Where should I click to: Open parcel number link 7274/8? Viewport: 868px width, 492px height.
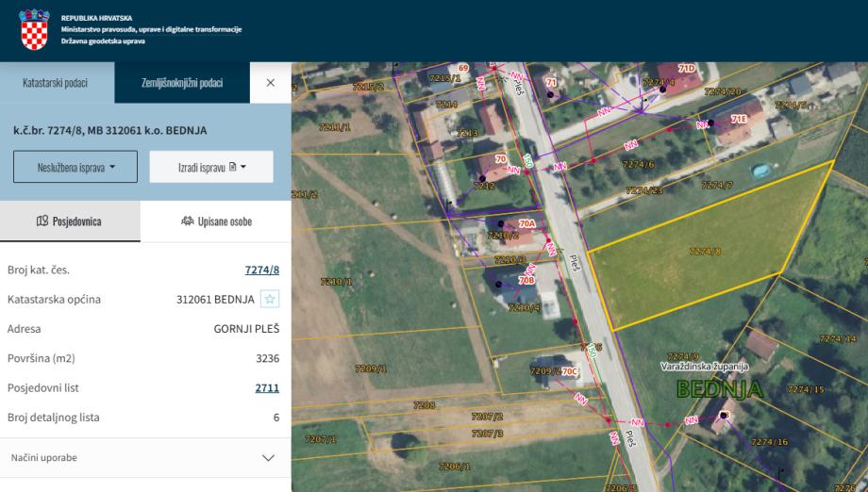tap(261, 271)
